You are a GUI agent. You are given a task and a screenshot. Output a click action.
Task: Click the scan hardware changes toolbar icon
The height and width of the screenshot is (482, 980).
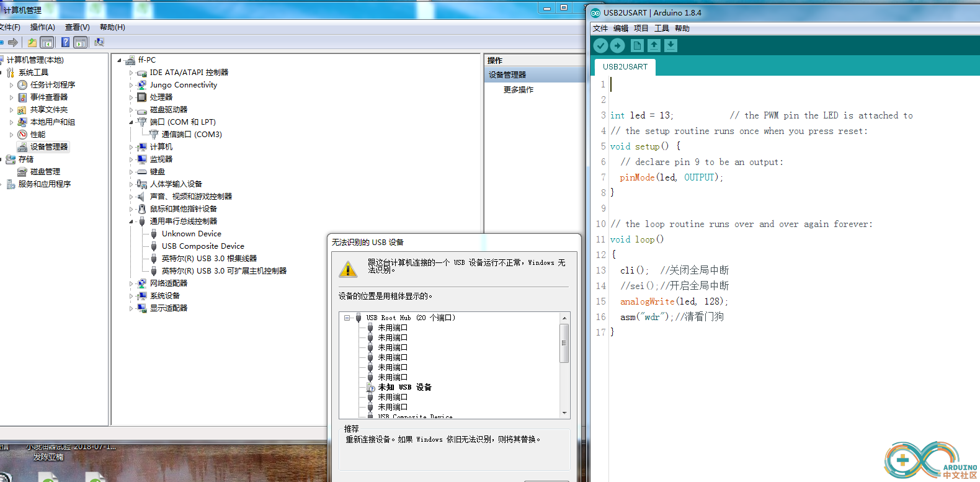[x=99, y=42]
